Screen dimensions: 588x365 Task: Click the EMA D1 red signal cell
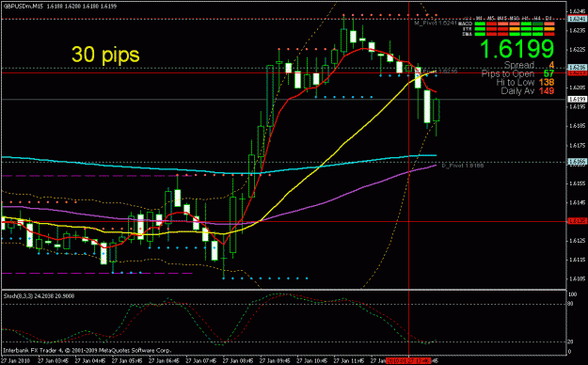[x=549, y=34]
